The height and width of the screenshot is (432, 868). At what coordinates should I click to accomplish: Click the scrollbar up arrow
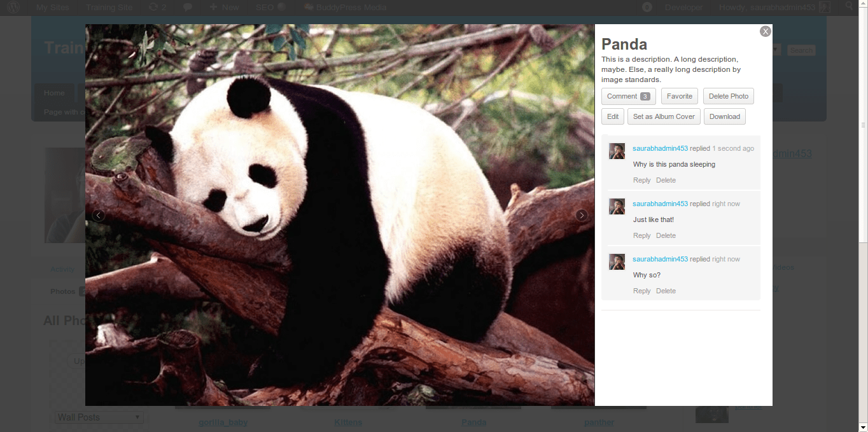coord(863,4)
